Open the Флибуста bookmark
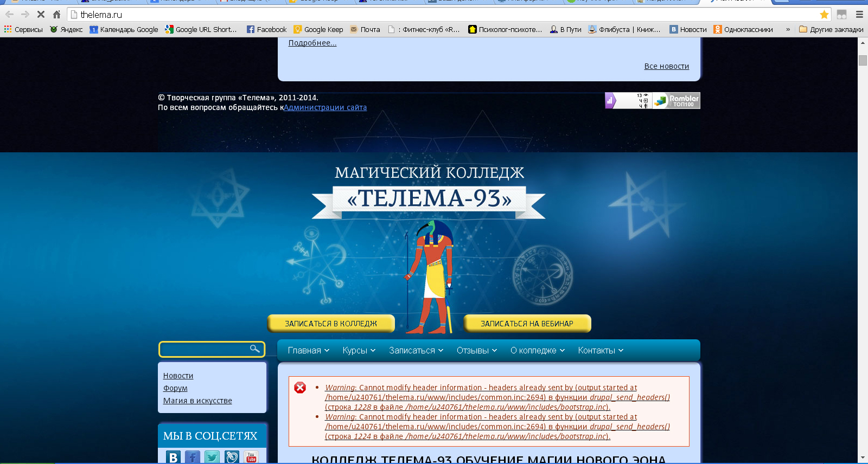Image resolution: width=868 pixels, height=464 pixels. point(624,29)
